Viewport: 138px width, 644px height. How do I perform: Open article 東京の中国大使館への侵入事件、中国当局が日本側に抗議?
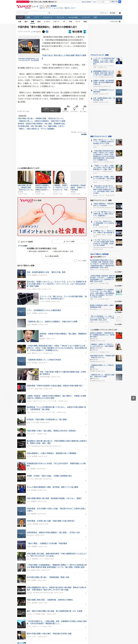point(49,633)
